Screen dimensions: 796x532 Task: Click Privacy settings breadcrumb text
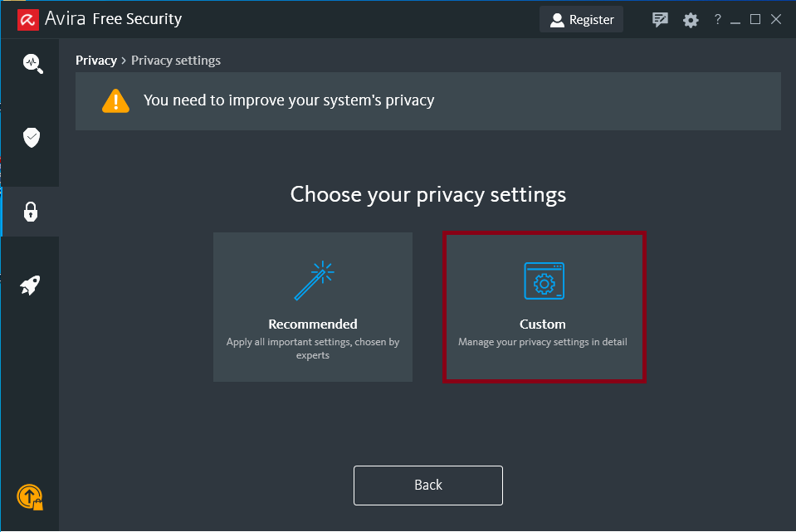176,61
